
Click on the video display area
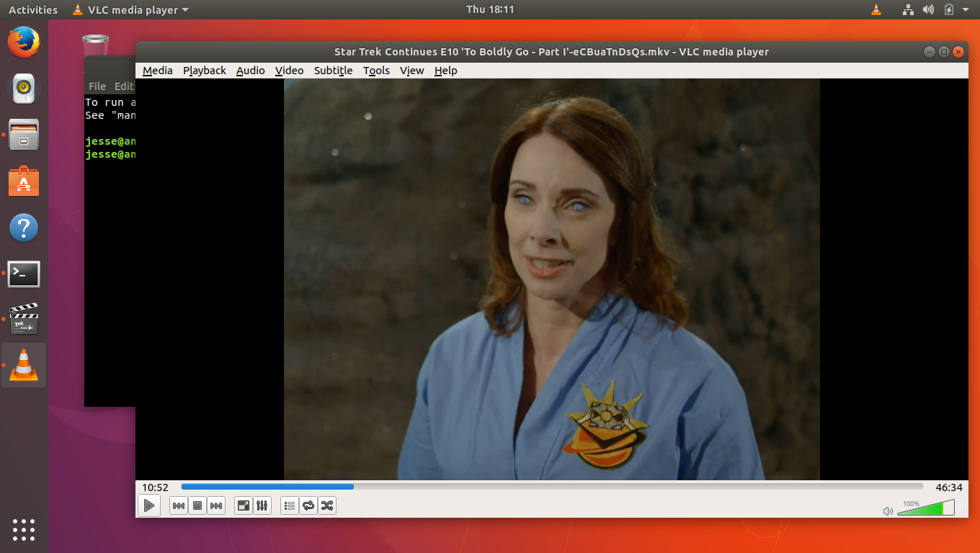click(552, 279)
